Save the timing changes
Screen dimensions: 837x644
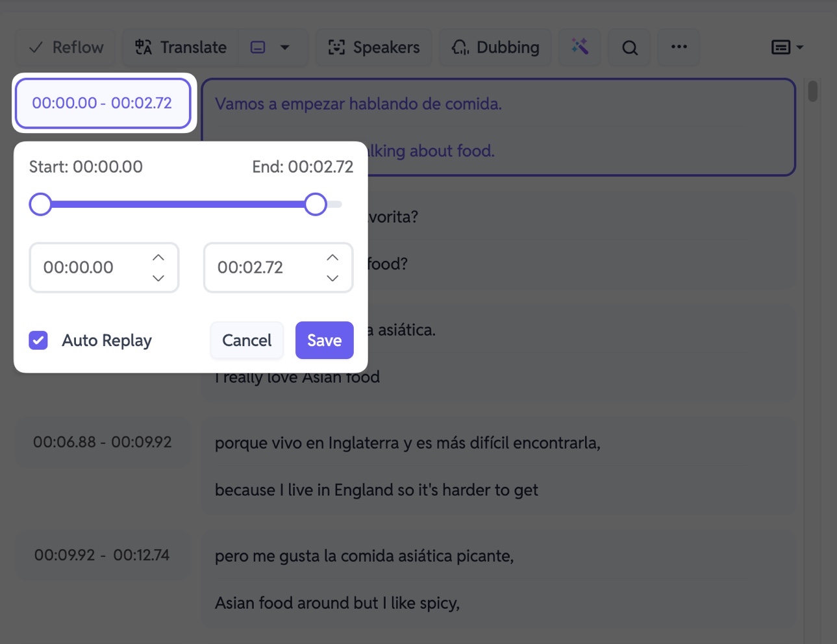325,340
